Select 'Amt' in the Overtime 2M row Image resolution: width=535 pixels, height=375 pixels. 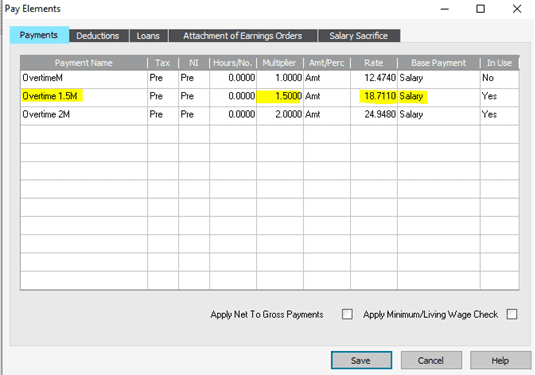[x=327, y=115]
